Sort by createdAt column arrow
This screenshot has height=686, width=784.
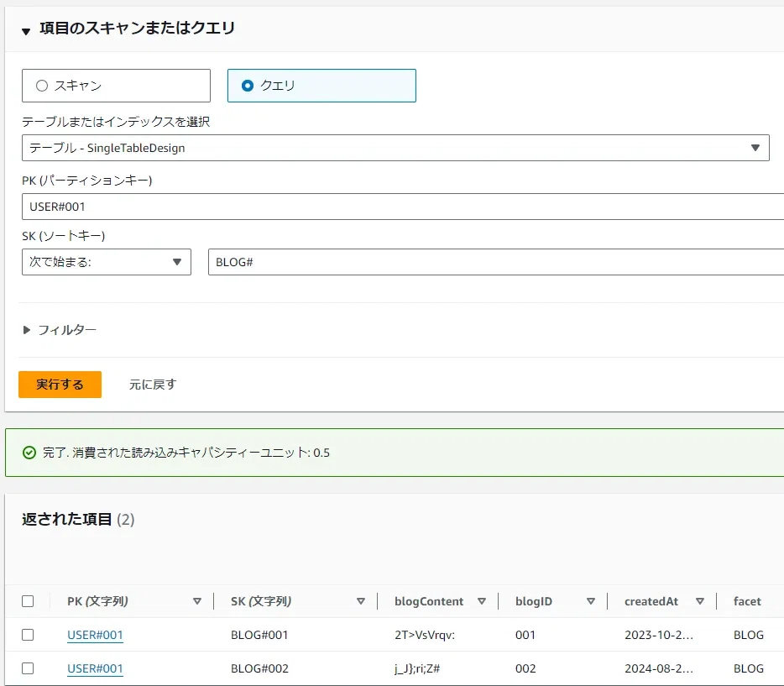click(700, 601)
